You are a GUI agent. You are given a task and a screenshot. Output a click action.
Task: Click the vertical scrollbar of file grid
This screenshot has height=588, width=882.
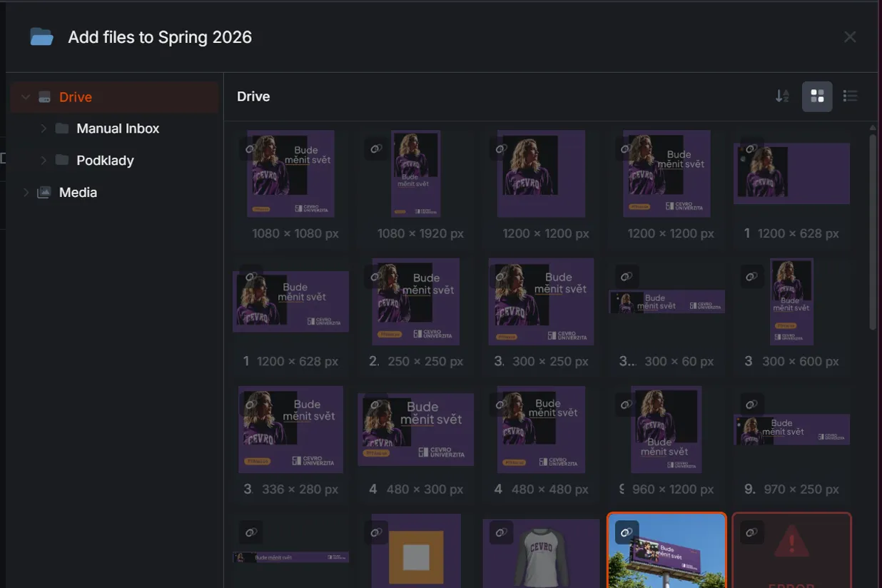click(x=873, y=232)
